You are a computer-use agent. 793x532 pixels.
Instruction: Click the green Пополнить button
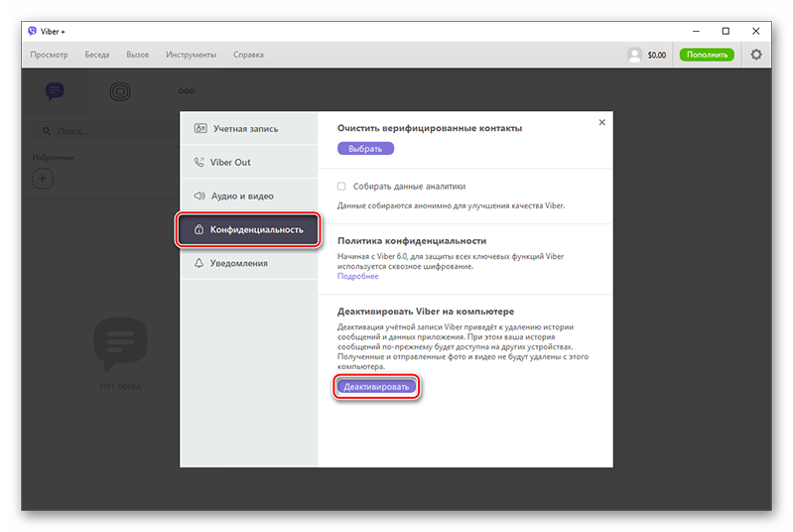(707, 55)
